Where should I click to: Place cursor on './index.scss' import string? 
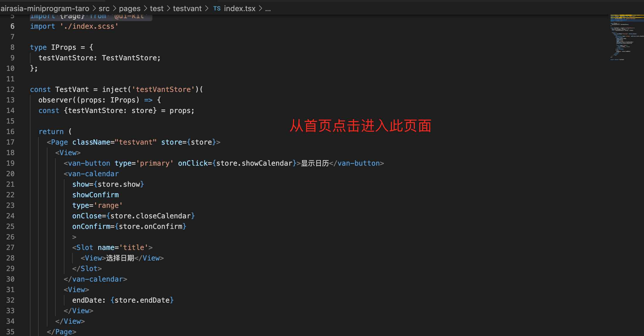coord(89,26)
